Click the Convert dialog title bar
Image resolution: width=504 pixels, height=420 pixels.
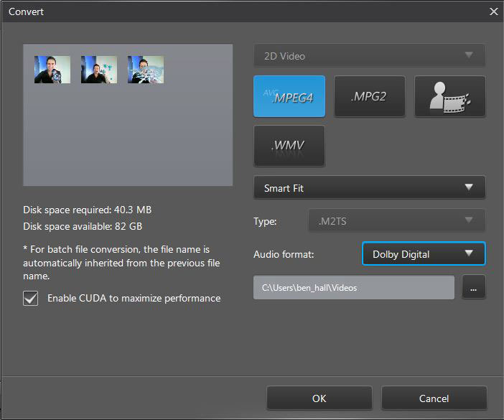[215, 11]
